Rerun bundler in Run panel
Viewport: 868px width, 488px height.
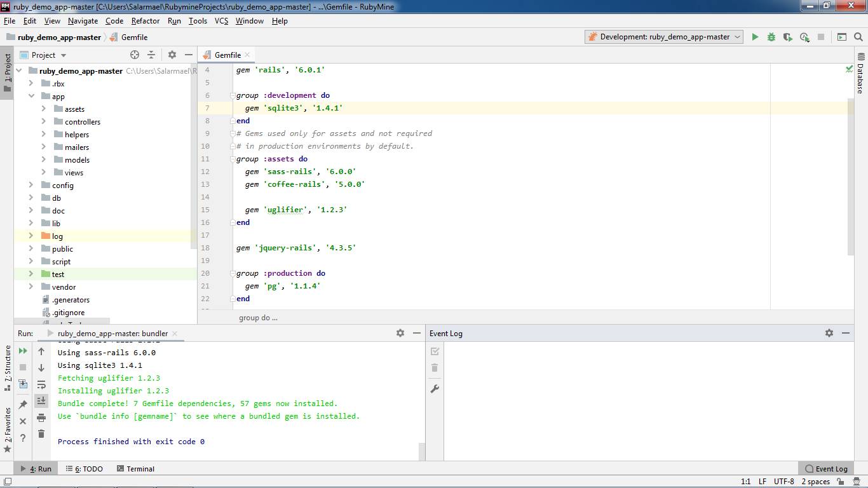23,351
